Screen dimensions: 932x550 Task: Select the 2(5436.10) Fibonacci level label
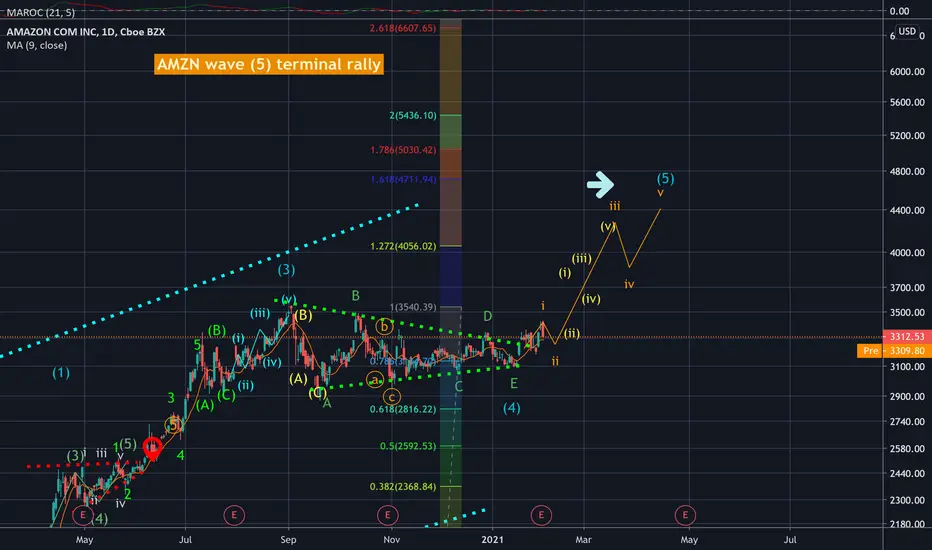tap(413, 115)
